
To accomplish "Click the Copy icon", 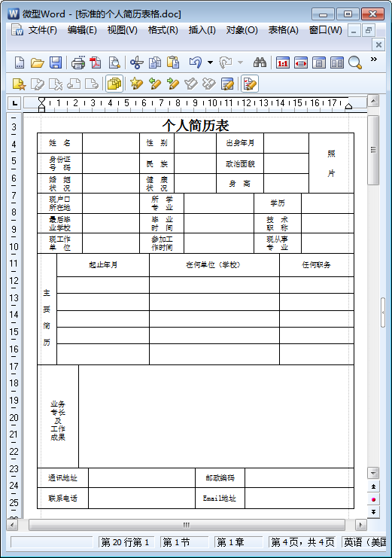I will tap(155, 63).
